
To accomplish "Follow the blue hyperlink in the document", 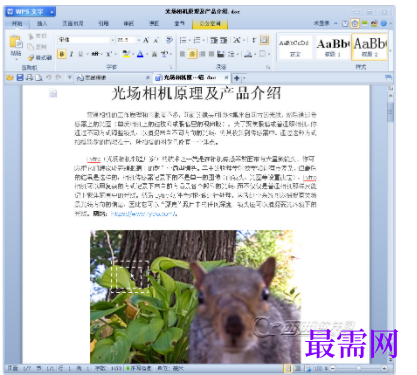I will tap(144, 214).
